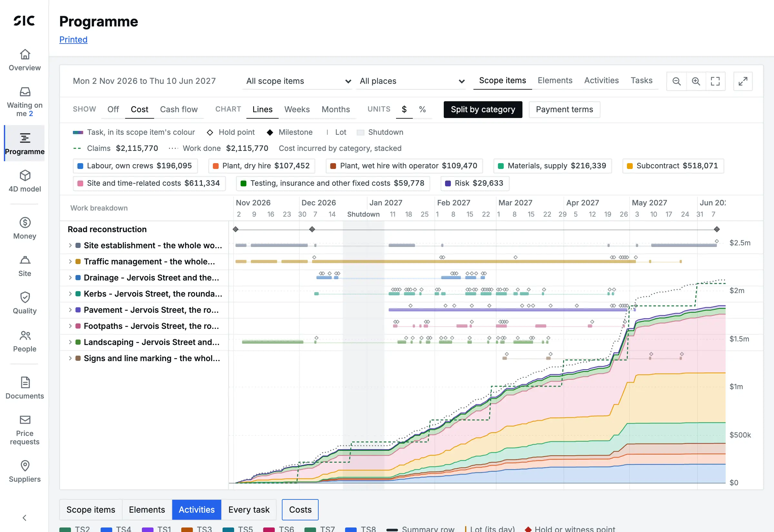Screen dimensions: 774x532
Task: Expand Site establishment row
Action: pyautogui.click(x=70, y=245)
